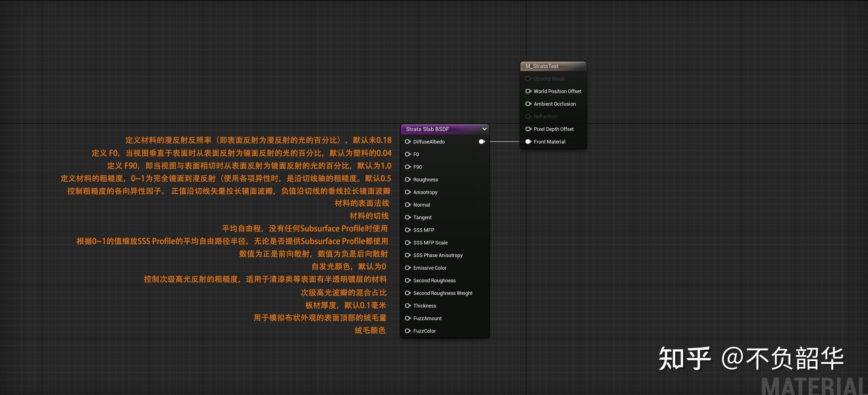Click the Front Material input pin

(528, 142)
